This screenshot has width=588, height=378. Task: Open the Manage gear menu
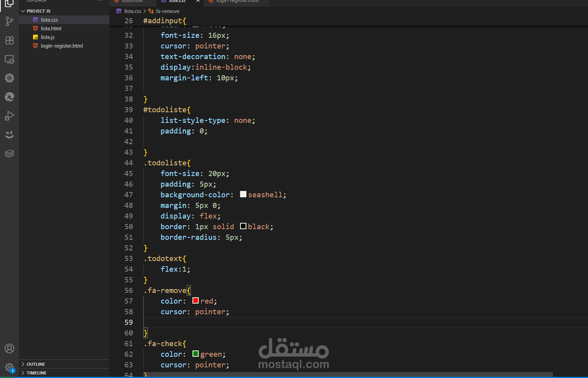(x=9, y=368)
